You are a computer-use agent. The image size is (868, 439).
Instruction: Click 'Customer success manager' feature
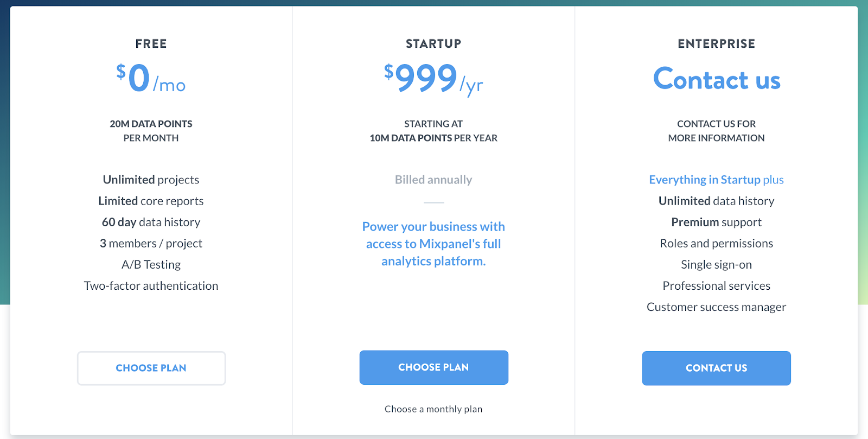[716, 307]
